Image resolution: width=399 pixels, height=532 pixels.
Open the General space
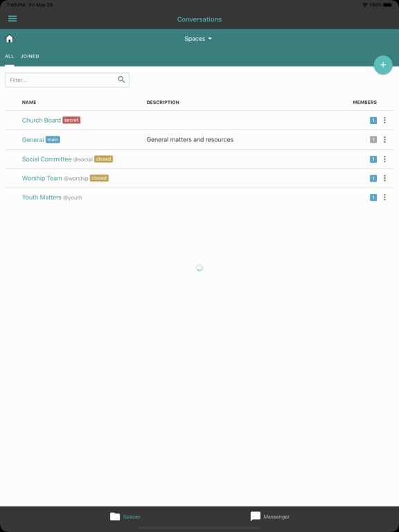pyautogui.click(x=33, y=139)
